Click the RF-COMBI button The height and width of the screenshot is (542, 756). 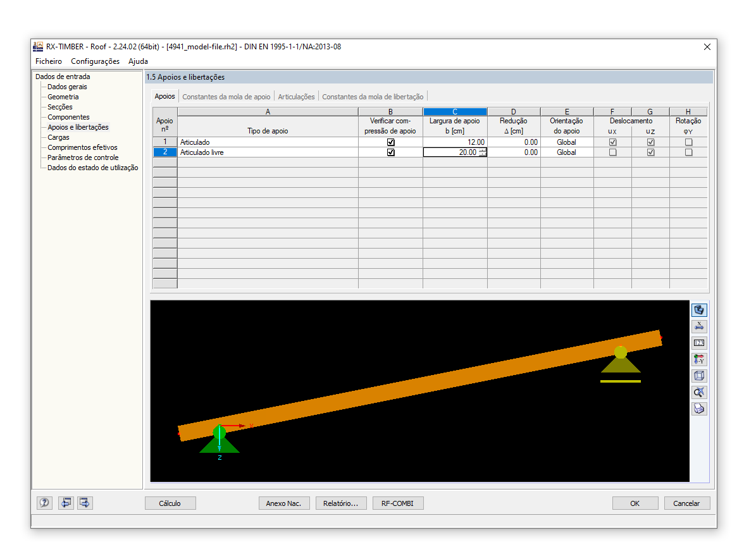398,503
